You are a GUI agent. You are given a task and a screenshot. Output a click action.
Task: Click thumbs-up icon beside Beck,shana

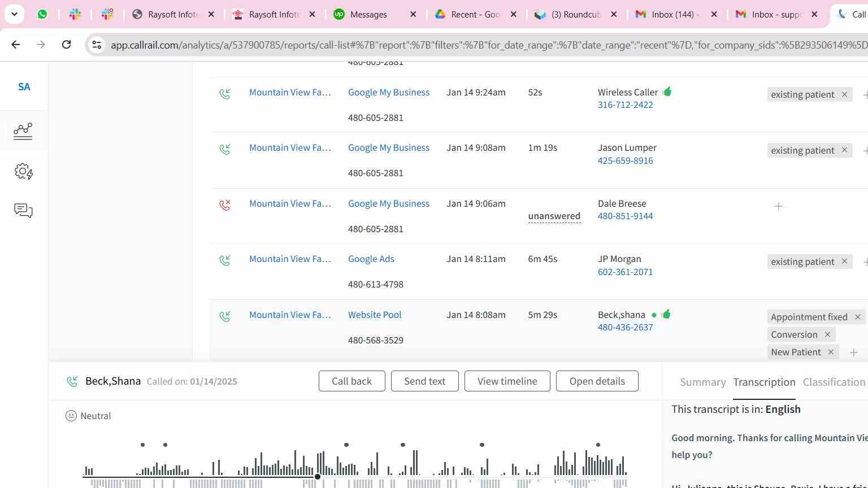666,314
